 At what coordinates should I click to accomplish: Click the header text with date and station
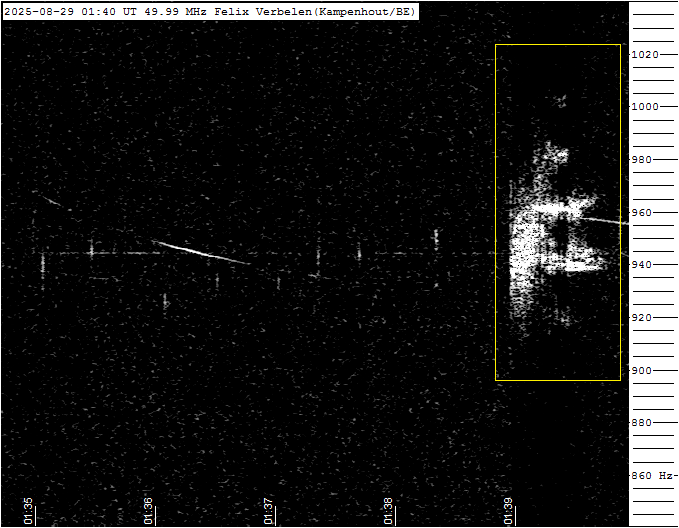click(x=210, y=12)
